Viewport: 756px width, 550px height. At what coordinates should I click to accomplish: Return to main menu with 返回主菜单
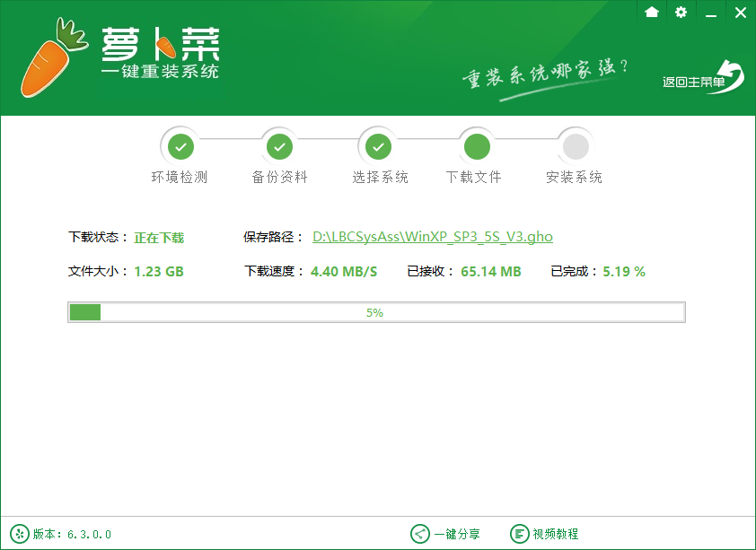[703, 79]
